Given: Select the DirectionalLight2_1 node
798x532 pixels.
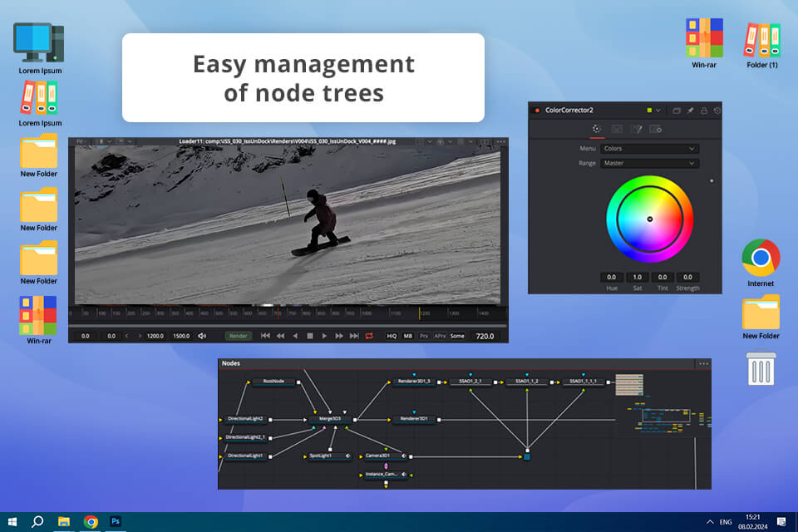Looking at the screenshot, I should [245, 437].
